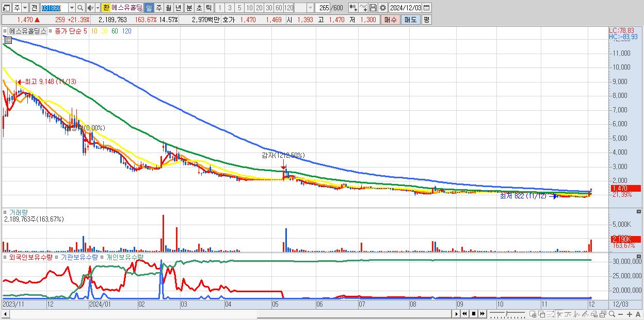The height and width of the screenshot is (320, 644).
Task: Choose the 1 interval button
Action: point(220,8)
